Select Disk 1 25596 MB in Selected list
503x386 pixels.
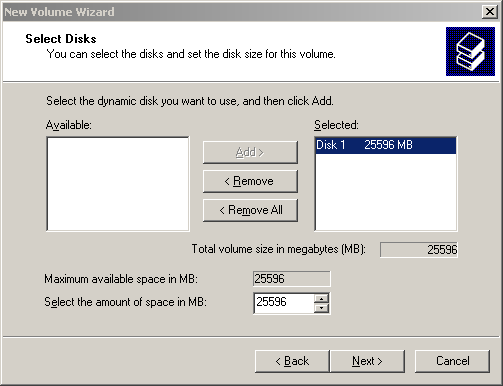coord(386,145)
